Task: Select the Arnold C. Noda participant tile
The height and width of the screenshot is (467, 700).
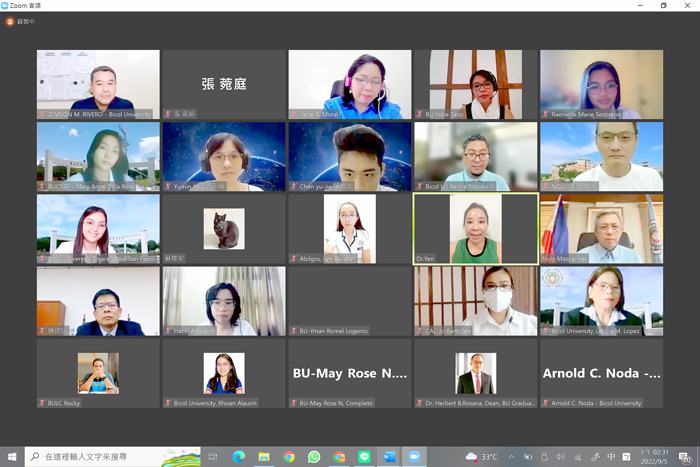Action: (601, 373)
